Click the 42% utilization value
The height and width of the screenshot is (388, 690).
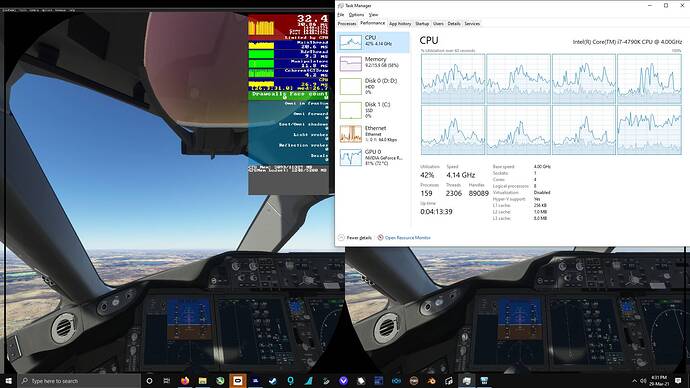[427, 175]
